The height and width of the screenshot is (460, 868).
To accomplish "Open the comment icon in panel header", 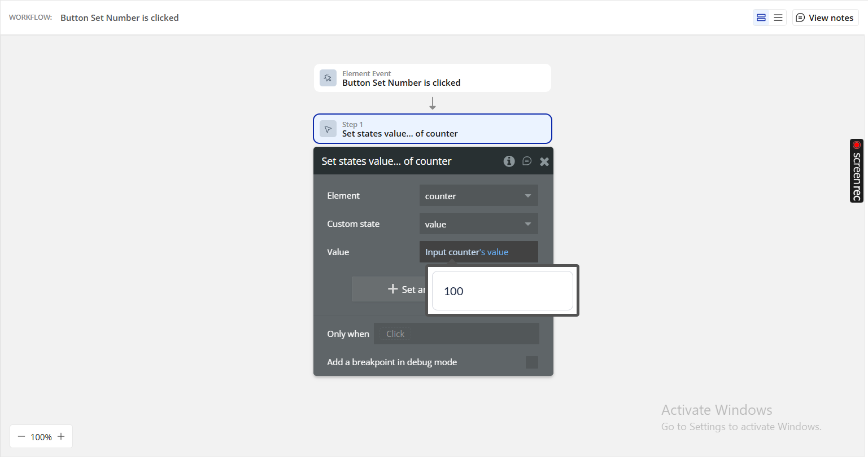I will 527,161.
